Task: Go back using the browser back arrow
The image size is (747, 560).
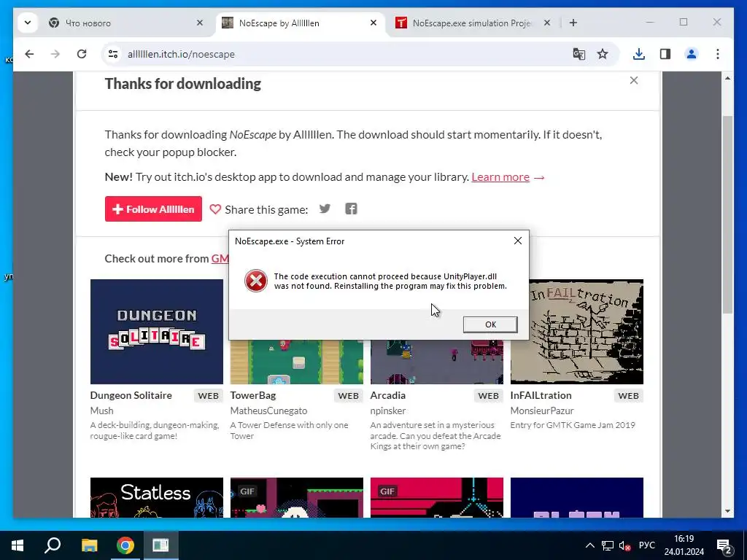Action: (x=29, y=54)
